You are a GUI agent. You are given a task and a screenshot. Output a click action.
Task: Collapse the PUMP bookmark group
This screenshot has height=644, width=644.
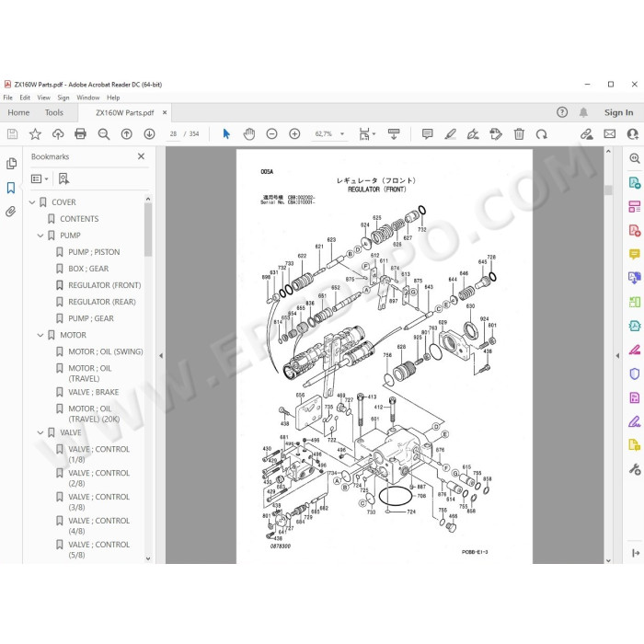pos(40,236)
